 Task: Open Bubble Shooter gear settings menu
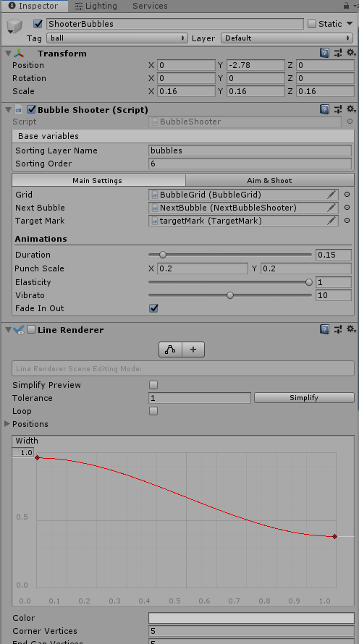[x=351, y=109]
